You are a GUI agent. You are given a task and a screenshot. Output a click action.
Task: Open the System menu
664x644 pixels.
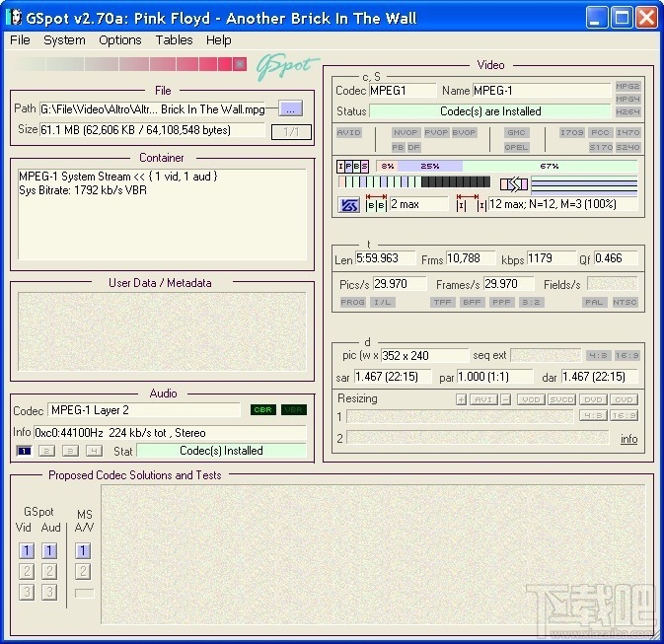[64, 40]
